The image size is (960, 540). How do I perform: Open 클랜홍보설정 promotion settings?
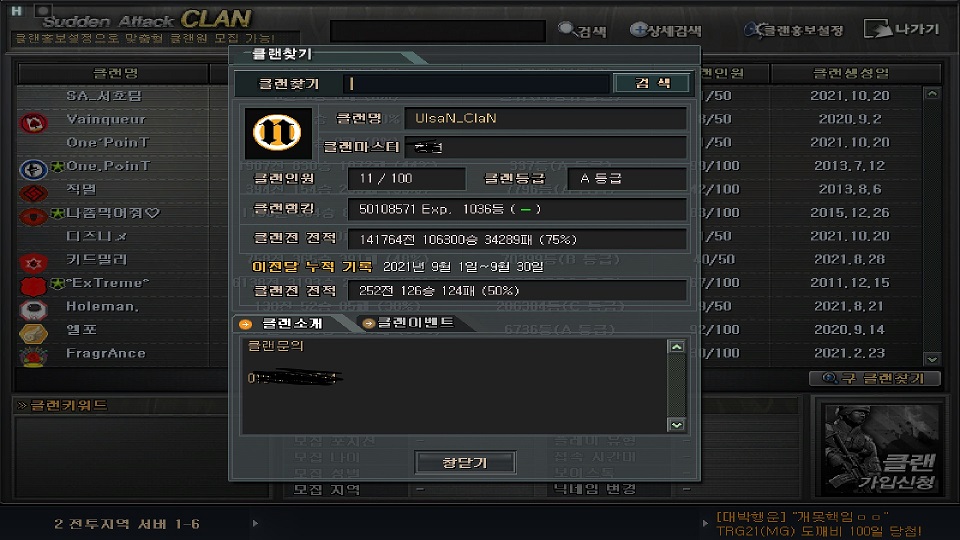point(794,29)
